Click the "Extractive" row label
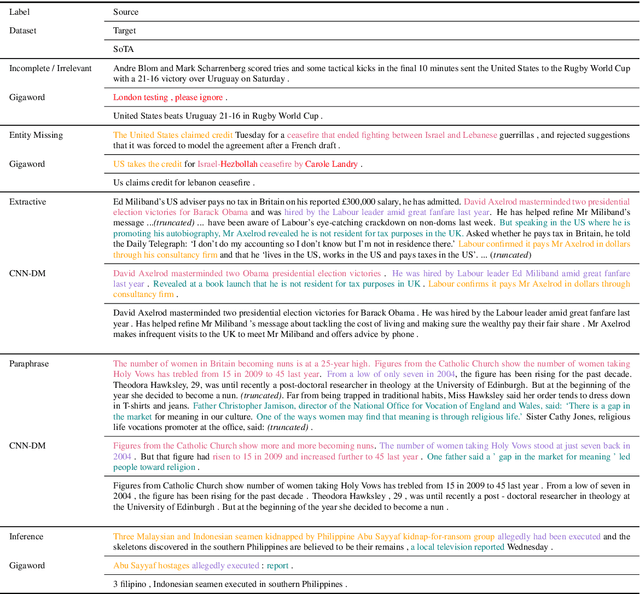Image resolution: width=640 pixels, height=594 pixels. click(28, 201)
